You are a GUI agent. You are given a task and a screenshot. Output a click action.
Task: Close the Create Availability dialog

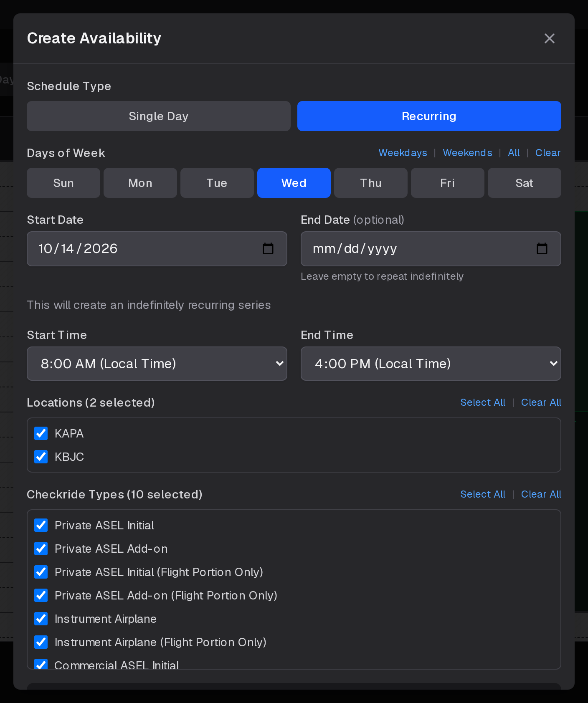[550, 38]
